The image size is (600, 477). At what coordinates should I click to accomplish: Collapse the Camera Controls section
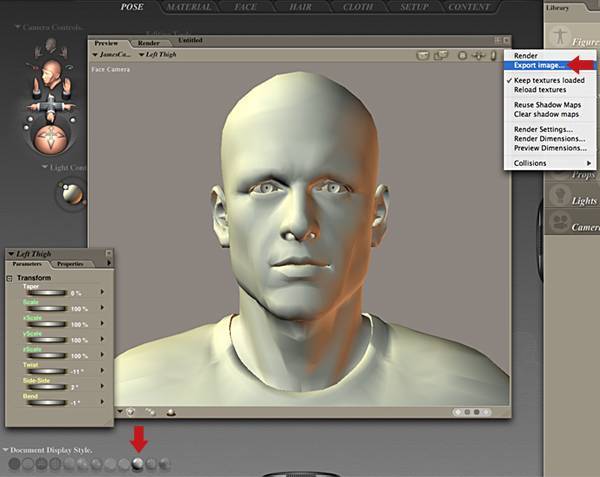pyautogui.click(x=18, y=27)
